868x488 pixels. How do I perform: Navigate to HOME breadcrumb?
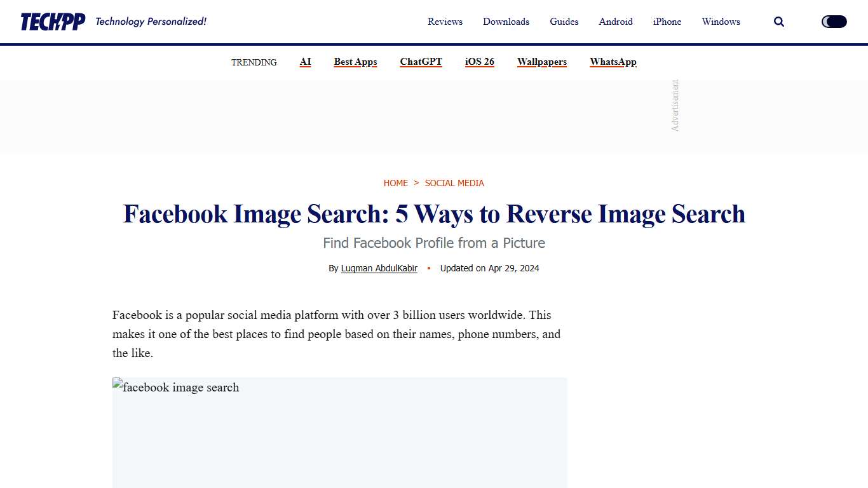[x=395, y=183]
